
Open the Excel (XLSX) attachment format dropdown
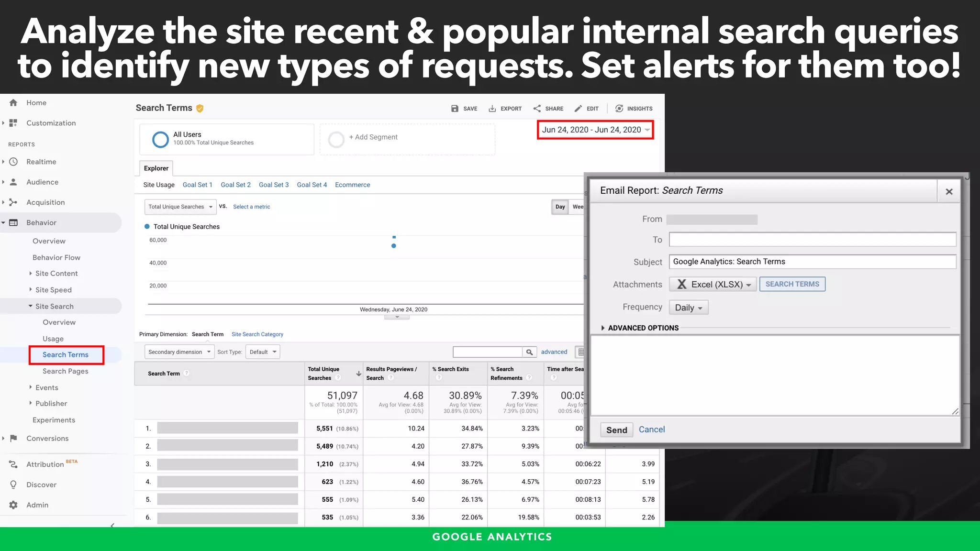tap(713, 285)
